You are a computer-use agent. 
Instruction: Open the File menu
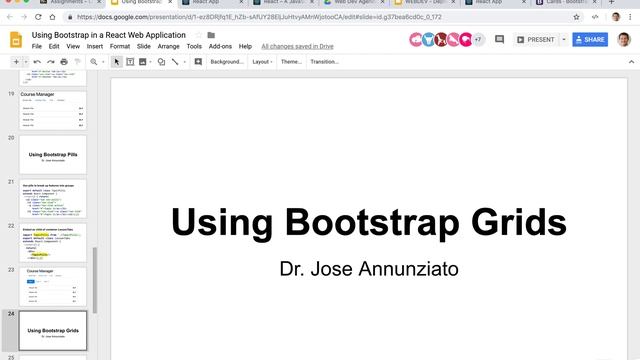(x=37, y=47)
